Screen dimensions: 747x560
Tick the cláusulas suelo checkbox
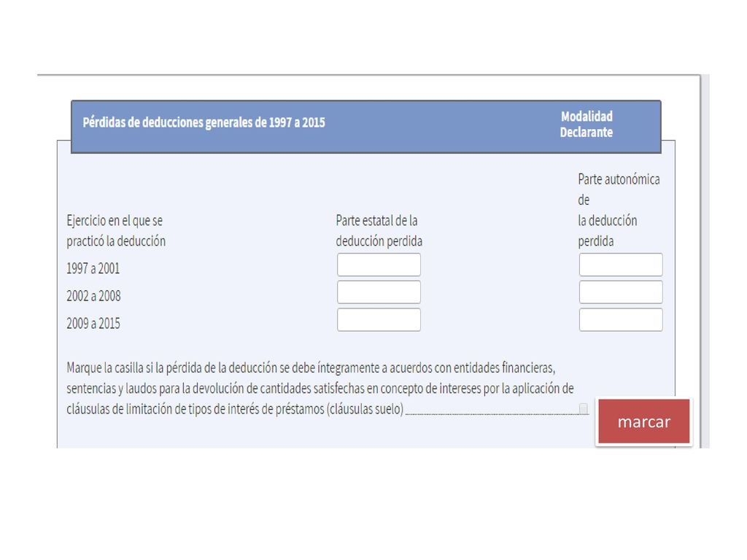click(583, 408)
